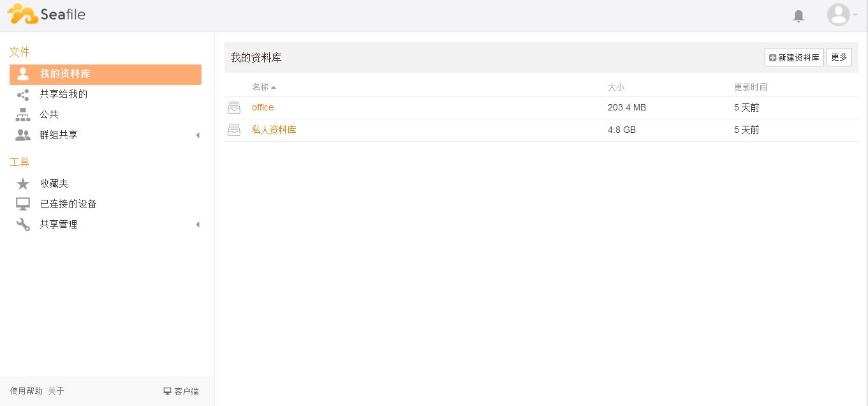
Task: Click the library icon in the office row
Action: [234, 108]
